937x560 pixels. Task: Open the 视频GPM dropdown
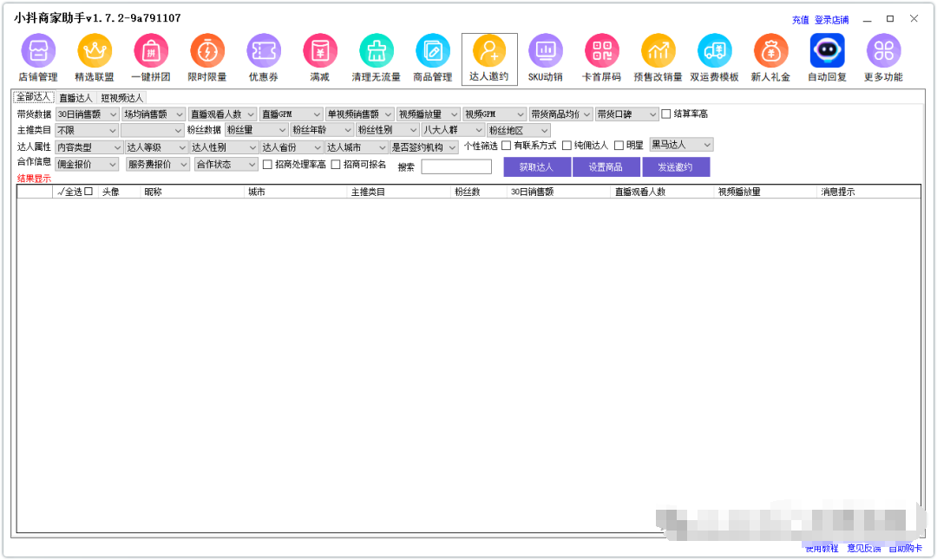495,114
